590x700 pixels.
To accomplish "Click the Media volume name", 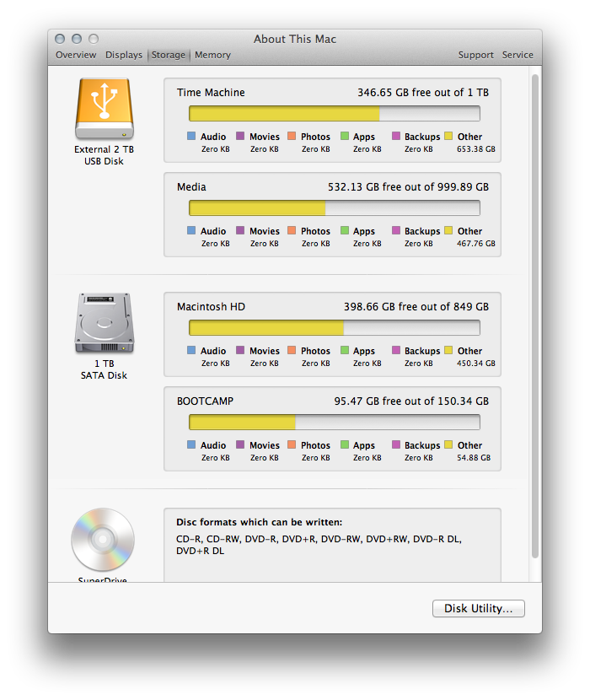I will [x=191, y=187].
